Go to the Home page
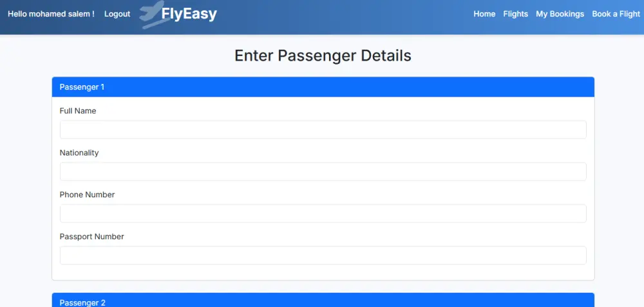The width and height of the screenshot is (644, 307). coord(484,14)
